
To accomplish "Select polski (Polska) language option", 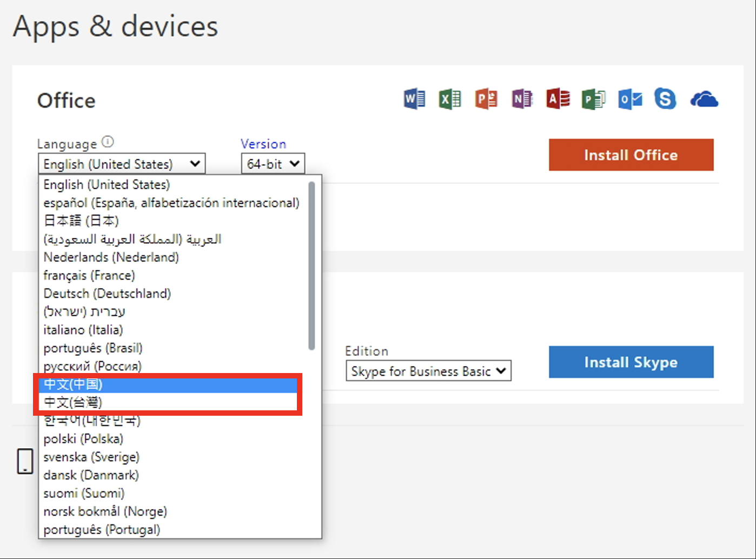I will (x=173, y=438).
